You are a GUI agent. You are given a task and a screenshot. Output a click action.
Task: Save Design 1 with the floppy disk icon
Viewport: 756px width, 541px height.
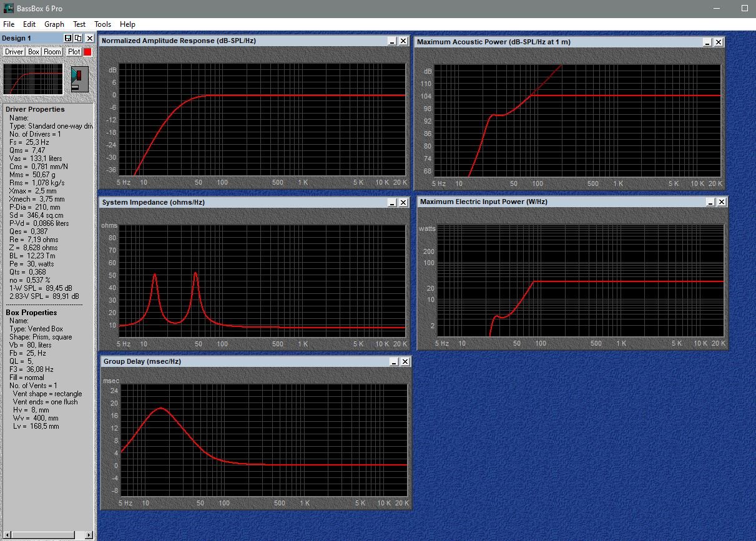[x=68, y=38]
